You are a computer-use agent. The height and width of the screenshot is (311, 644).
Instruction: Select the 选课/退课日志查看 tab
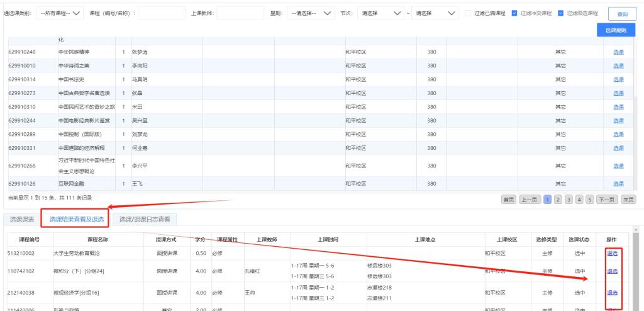145,219
